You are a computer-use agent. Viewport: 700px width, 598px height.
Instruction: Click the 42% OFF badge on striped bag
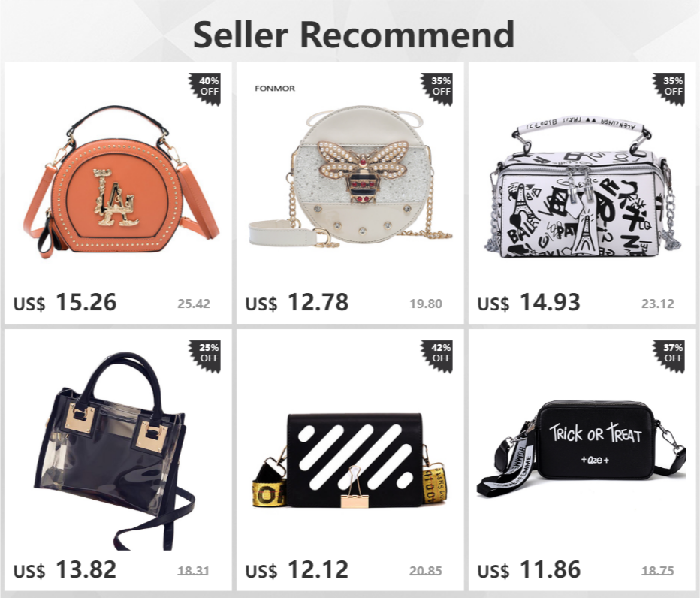point(437,356)
